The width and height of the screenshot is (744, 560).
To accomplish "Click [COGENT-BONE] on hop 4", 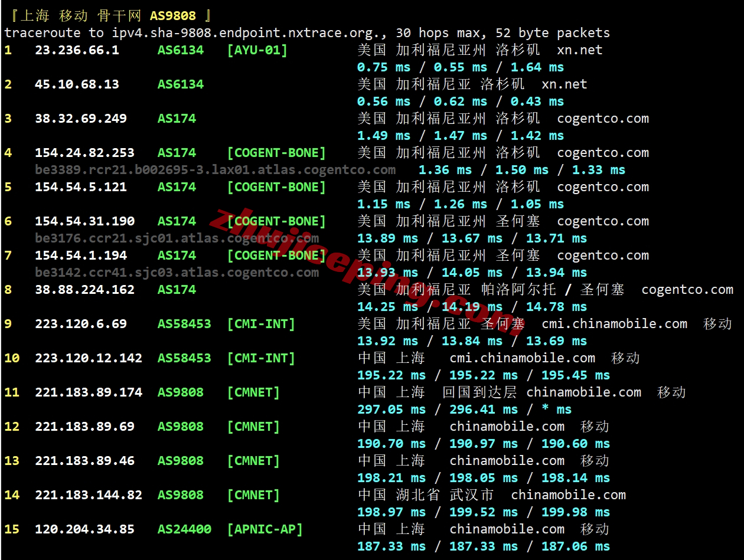I will (x=276, y=152).
